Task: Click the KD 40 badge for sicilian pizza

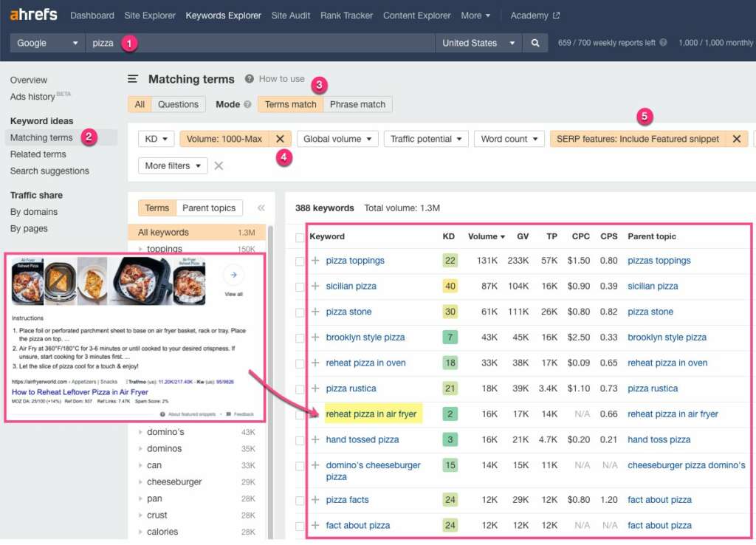Action: click(x=450, y=286)
